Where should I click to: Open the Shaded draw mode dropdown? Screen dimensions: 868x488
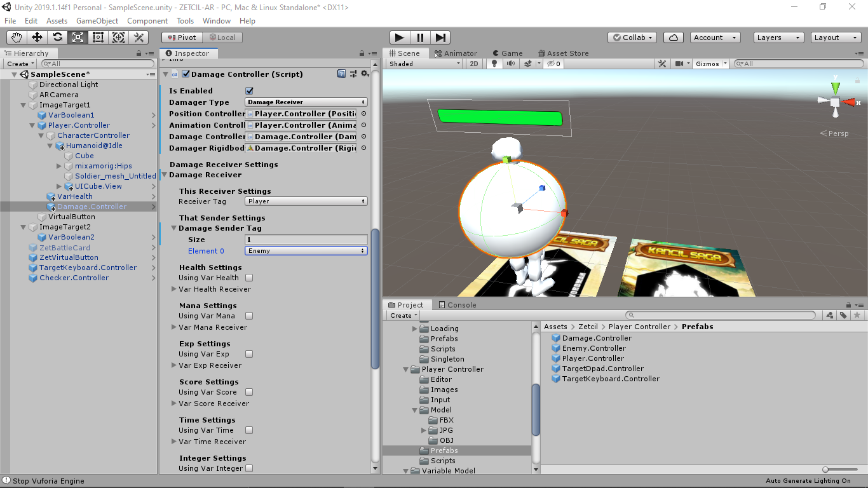click(423, 64)
